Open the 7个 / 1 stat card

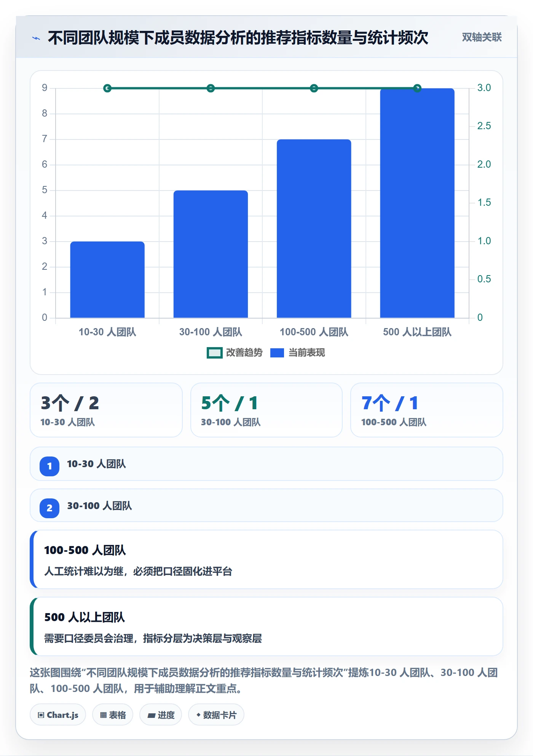click(x=427, y=410)
